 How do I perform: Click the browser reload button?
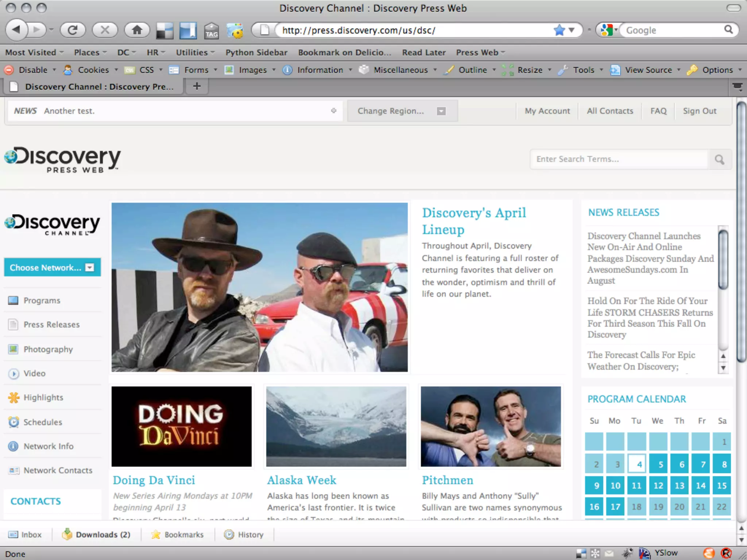click(73, 30)
